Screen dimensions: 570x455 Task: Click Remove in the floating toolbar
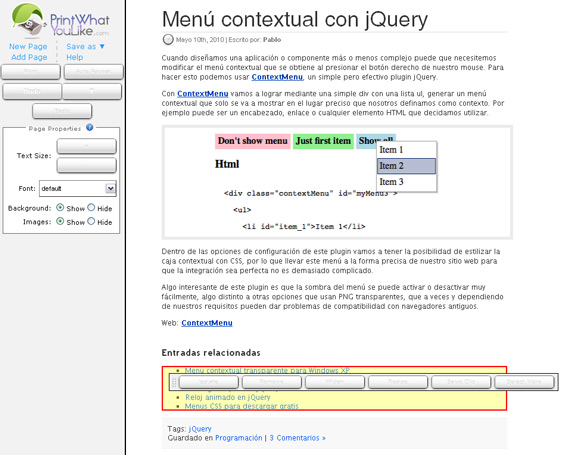(272, 382)
